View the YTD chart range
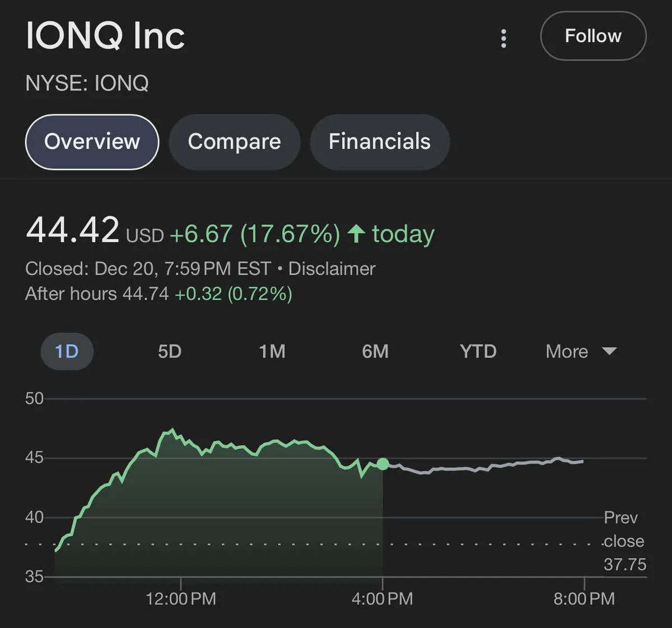 click(478, 352)
